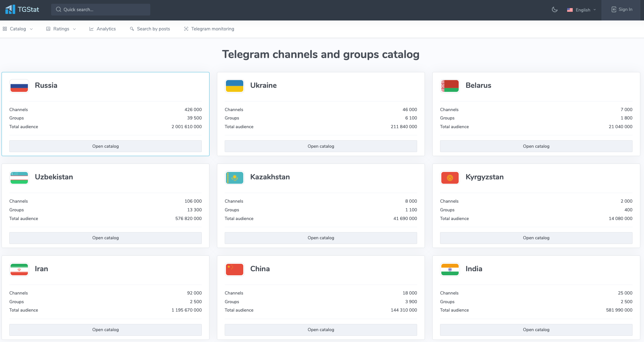
Task: Click Russia total audience 2 001 610 000
Action: pyautogui.click(x=187, y=127)
